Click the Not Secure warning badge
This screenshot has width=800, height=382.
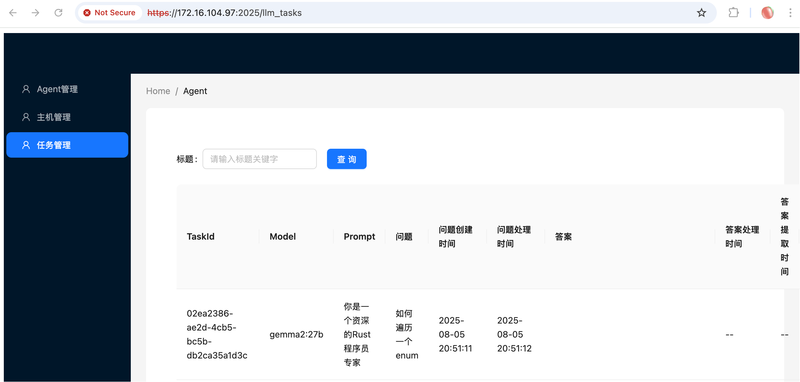[x=110, y=13]
